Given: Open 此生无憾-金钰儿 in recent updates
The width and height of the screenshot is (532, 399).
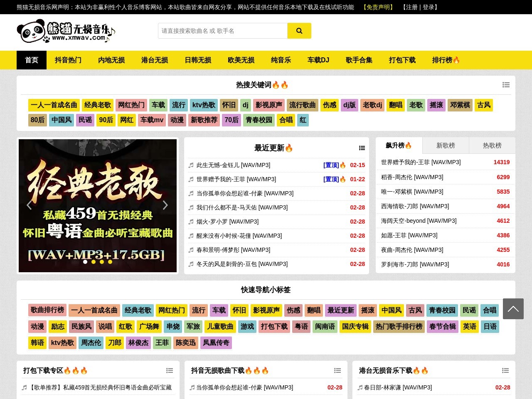Looking at the screenshot, I should tap(234, 165).
